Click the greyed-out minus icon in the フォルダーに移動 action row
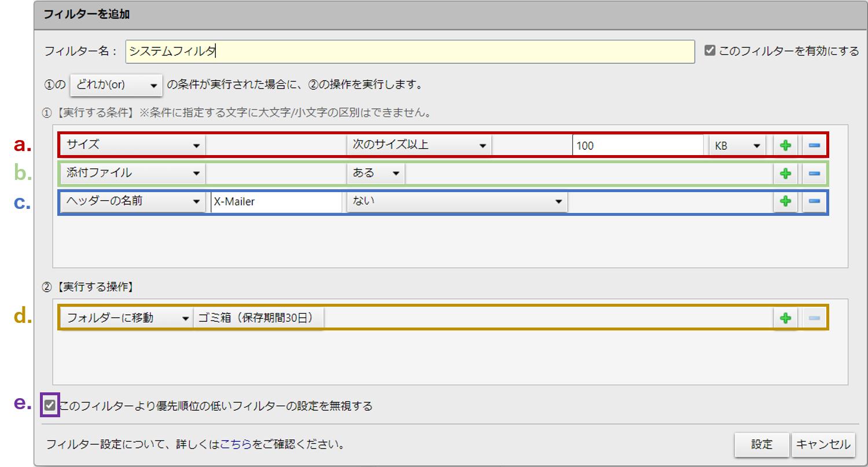This screenshot has height=467, width=868. tap(814, 318)
